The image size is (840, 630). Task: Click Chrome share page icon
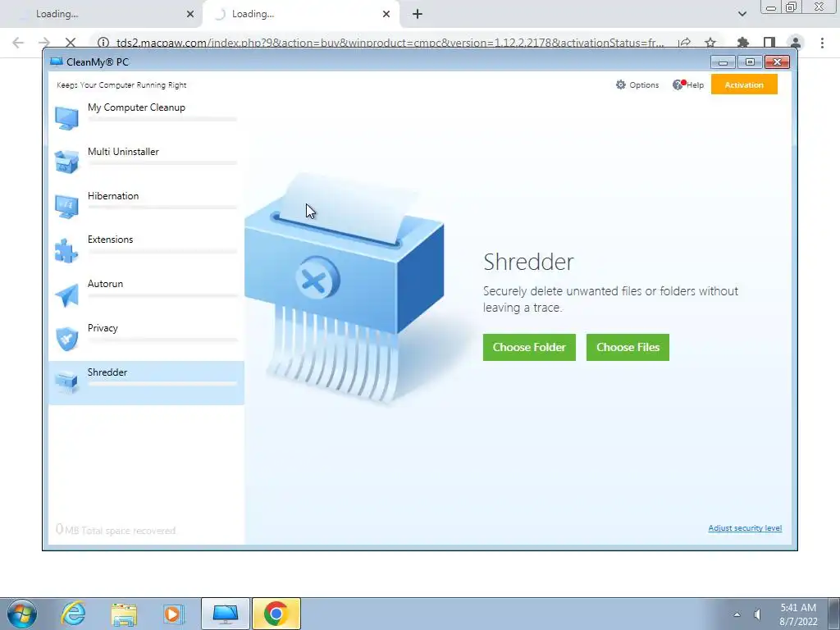(684, 43)
